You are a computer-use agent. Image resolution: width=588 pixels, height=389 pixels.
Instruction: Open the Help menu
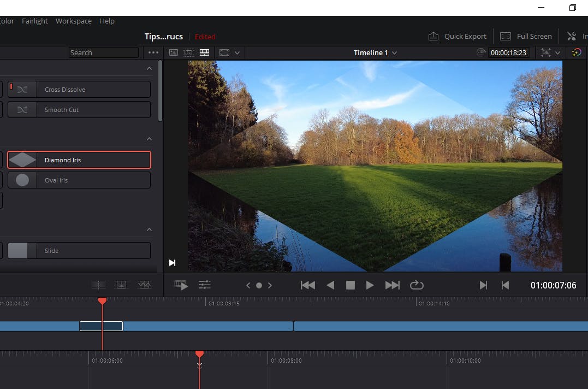[107, 21]
